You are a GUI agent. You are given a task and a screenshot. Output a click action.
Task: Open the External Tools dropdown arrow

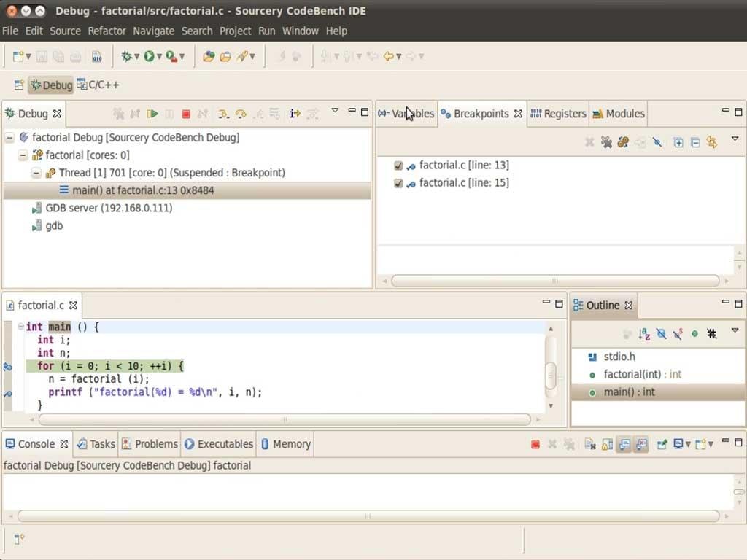tap(182, 57)
